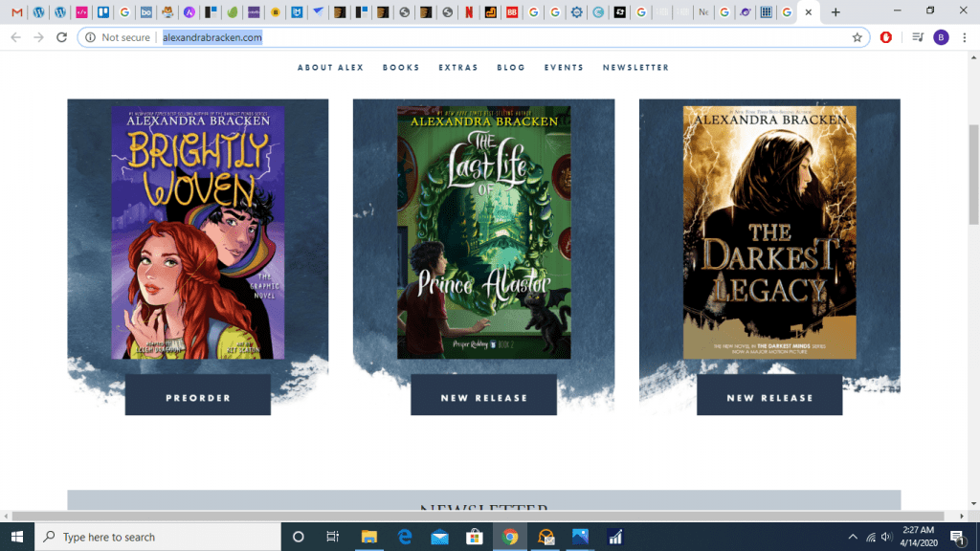
Task: View site information via the info icon
Action: click(x=91, y=37)
